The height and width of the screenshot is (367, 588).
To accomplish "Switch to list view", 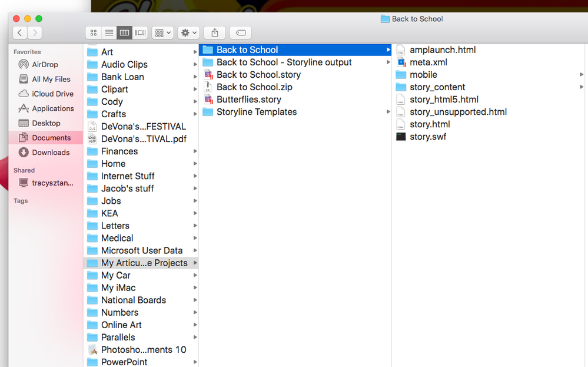I will (109, 32).
